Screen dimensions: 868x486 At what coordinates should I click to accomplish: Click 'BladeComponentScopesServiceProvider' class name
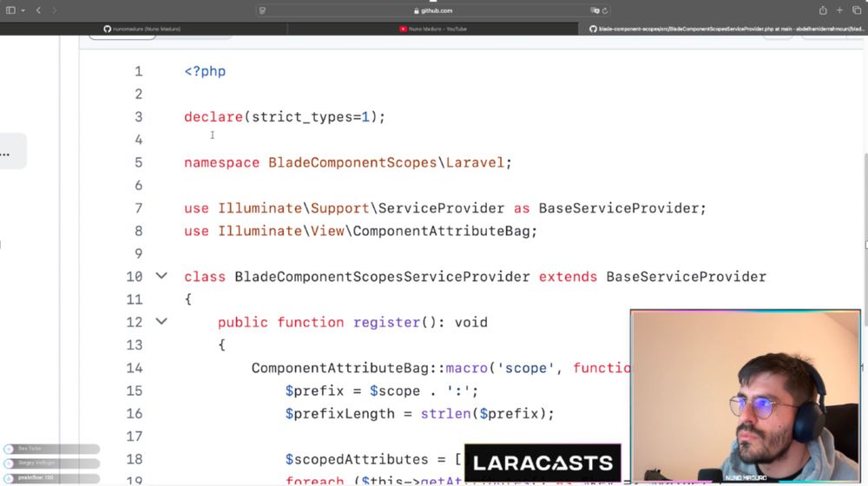coord(382,276)
